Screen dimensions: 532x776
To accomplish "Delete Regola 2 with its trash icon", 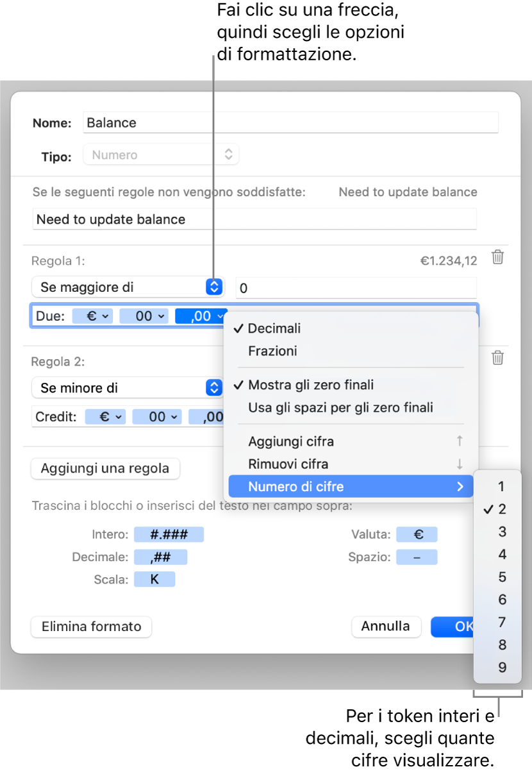I will click(497, 358).
